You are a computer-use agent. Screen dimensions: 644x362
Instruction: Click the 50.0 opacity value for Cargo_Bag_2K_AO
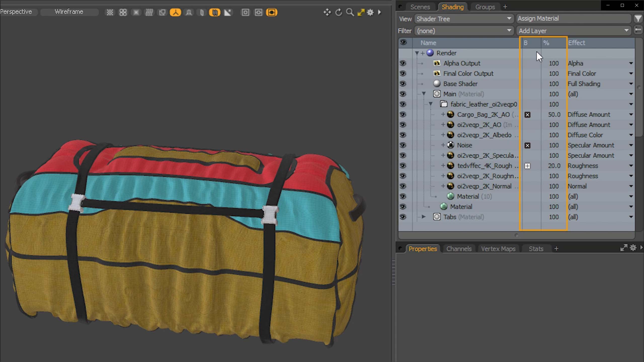(x=554, y=114)
